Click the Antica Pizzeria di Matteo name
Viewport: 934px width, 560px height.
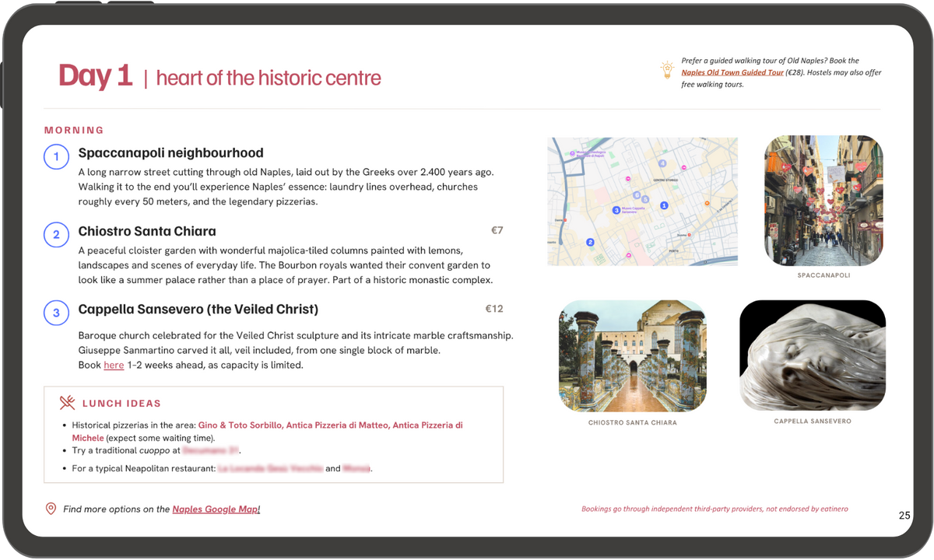coord(336,425)
